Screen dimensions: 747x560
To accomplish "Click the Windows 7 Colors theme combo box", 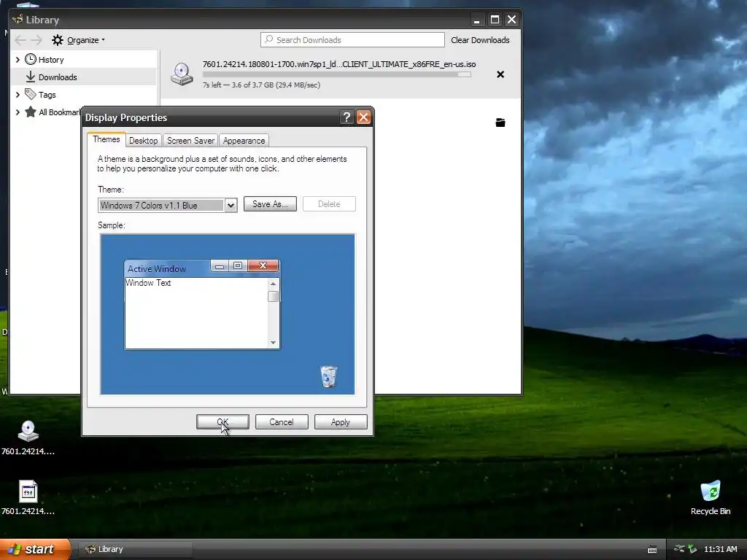I will pyautogui.click(x=167, y=205).
